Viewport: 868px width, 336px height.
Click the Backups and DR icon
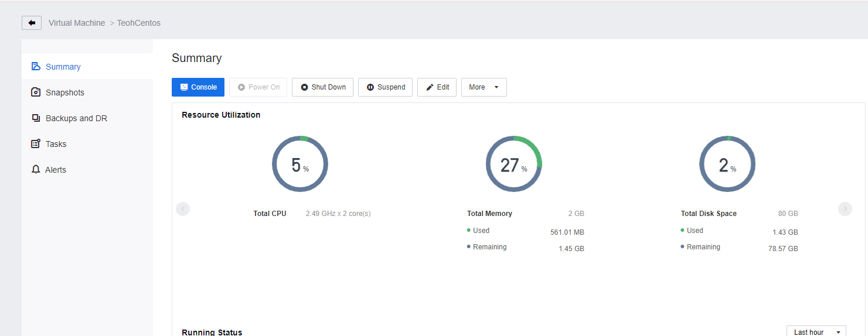pyautogui.click(x=36, y=118)
